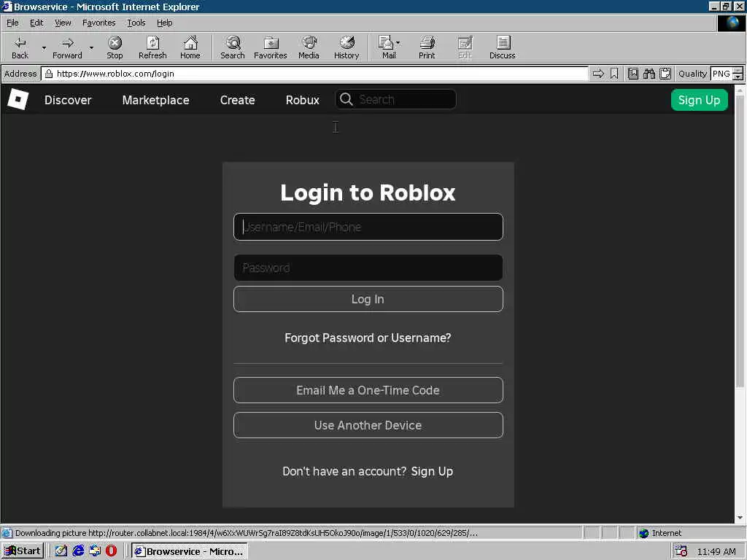Screen dimensions: 747x560
Task: Open the Forward button history dropdown arrow
Action: 91,47
